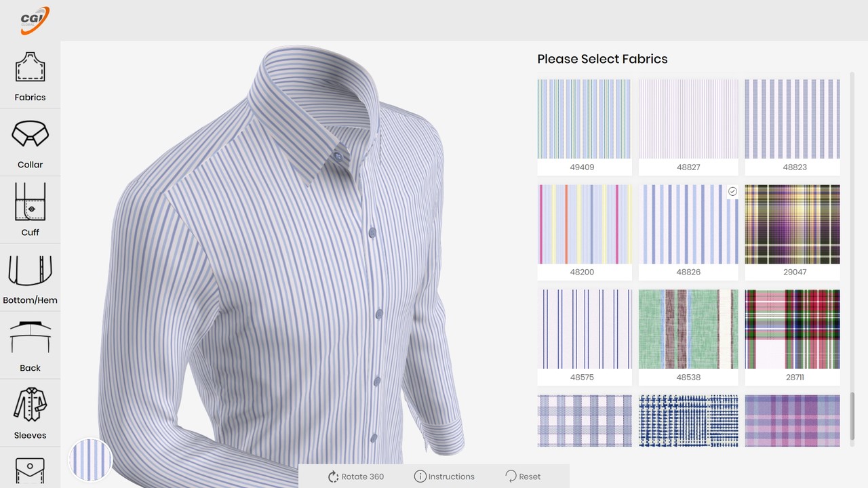Select fabric swatch 48827

tap(688, 119)
